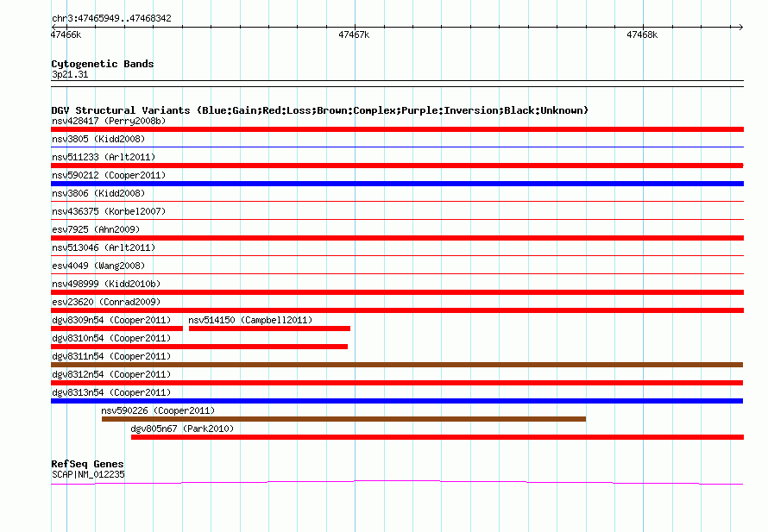
Task: Click the esv23620 (Conrad2009) red bar
Action: pyautogui.click(x=397, y=310)
